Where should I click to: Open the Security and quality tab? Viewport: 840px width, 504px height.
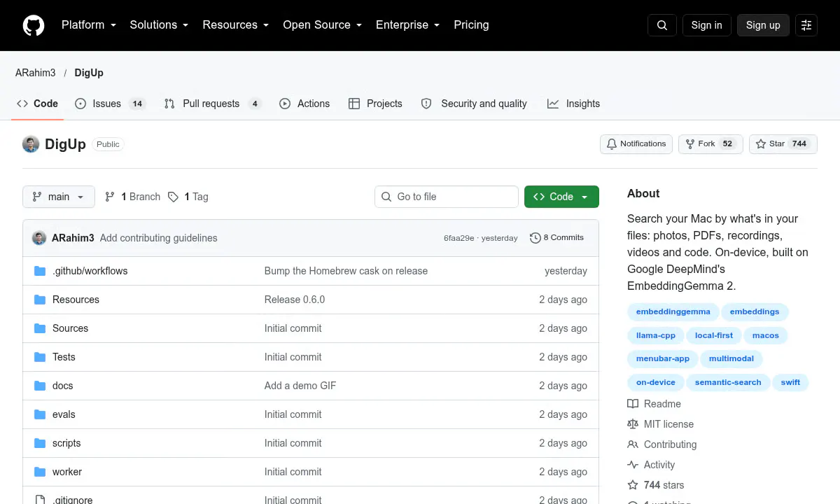click(x=474, y=104)
